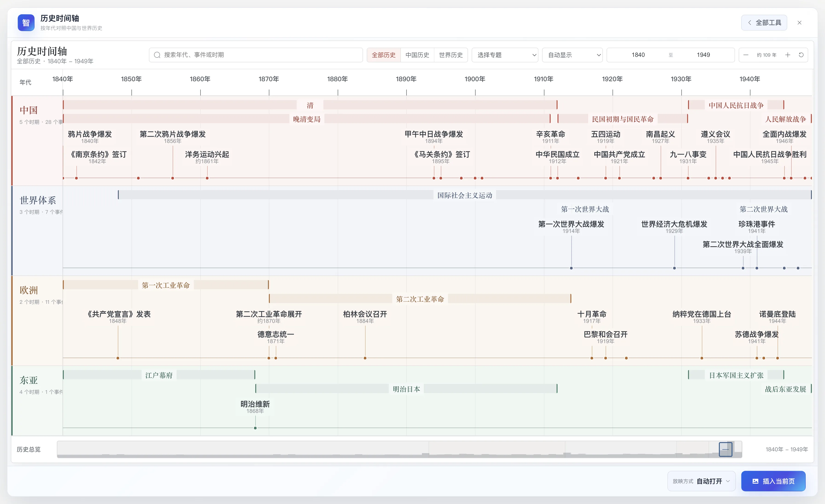This screenshot has height=504, width=825.
Task: Click the overview range slider handle
Action: 725,449
